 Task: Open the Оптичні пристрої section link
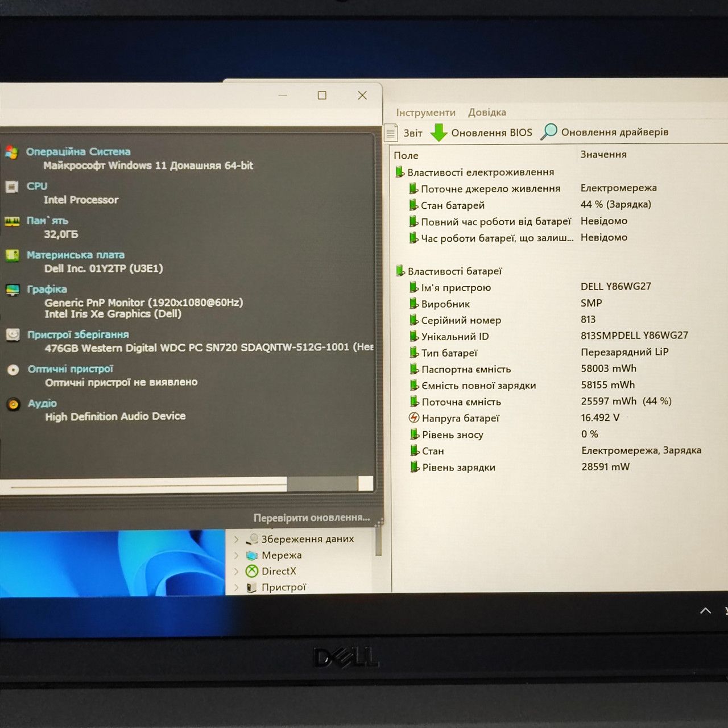pyautogui.click(x=71, y=369)
